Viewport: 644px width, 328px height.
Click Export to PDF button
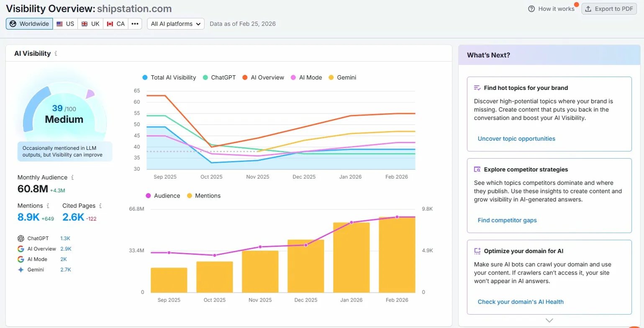[609, 9]
